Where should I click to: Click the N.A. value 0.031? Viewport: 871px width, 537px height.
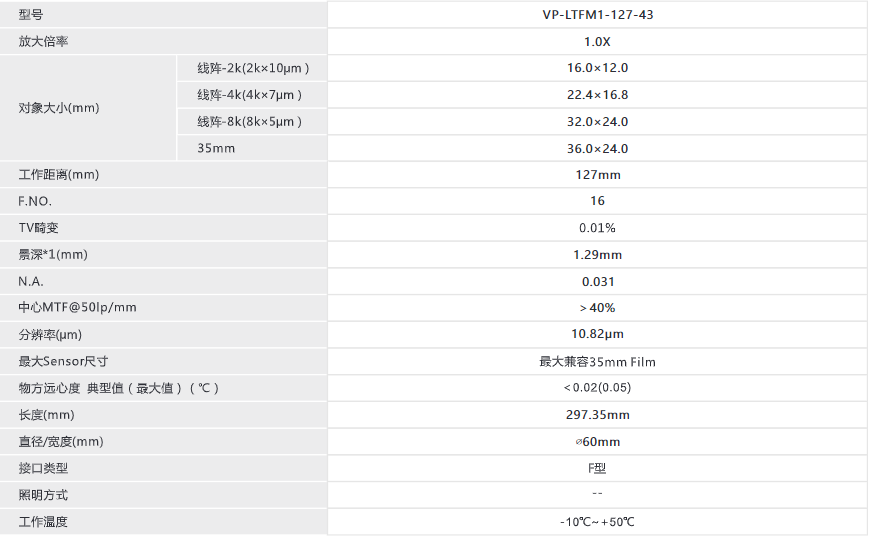tap(598, 282)
